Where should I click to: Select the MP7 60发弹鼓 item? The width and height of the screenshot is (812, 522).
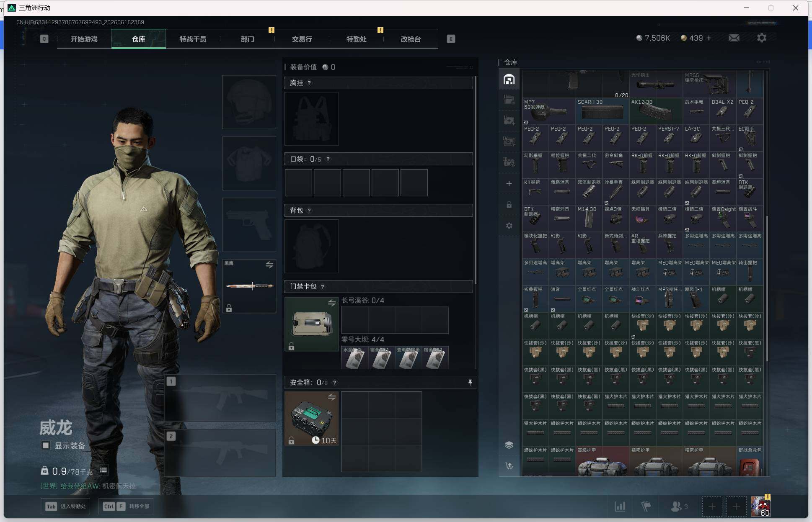click(549, 111)
